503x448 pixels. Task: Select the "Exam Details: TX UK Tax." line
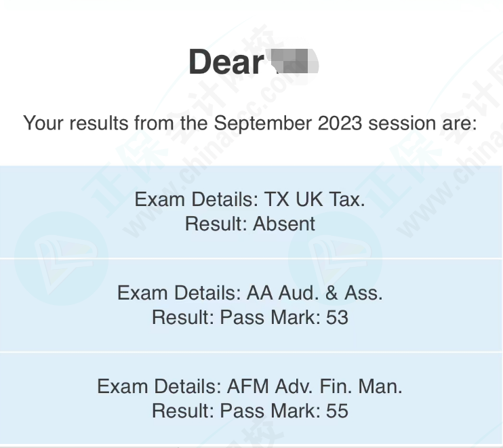[x=249, y=199]
